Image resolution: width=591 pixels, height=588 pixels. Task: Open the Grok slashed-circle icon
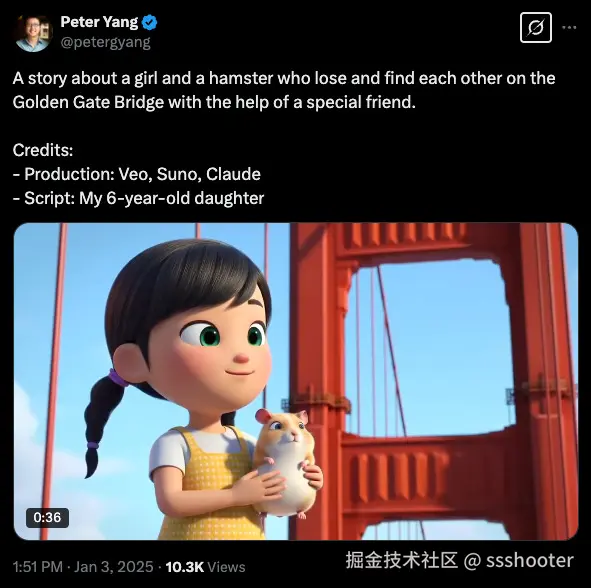[536, 28]
